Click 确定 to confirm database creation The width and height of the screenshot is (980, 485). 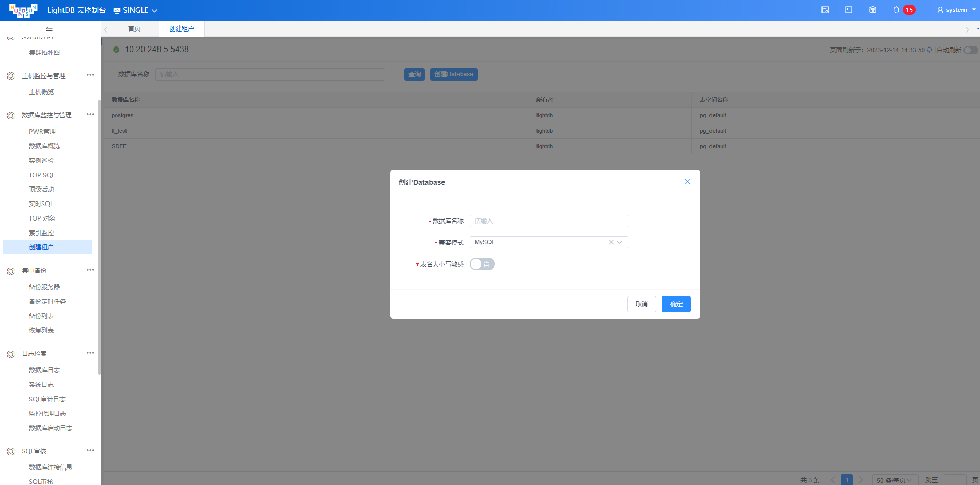point(676,304)
